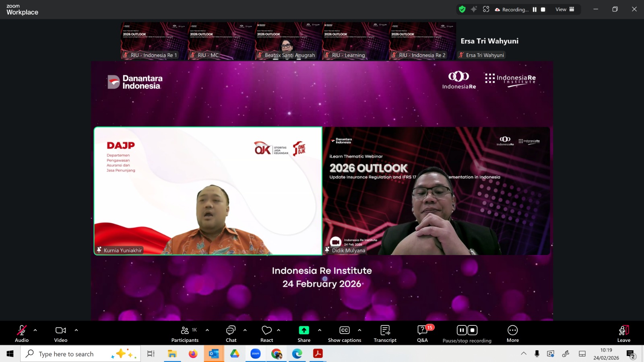Screen dimensions: 644x362
Task: Pause the recording in the top bar
Action: click(535, 10)
